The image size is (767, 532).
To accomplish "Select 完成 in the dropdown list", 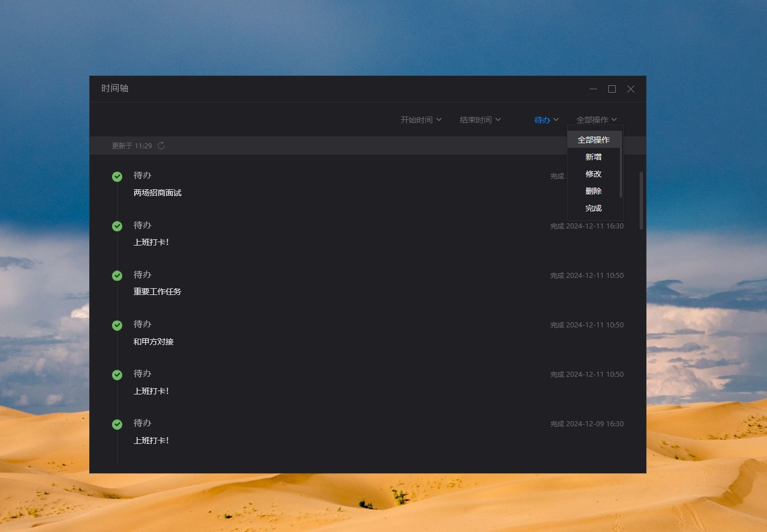I will (594, 208).
